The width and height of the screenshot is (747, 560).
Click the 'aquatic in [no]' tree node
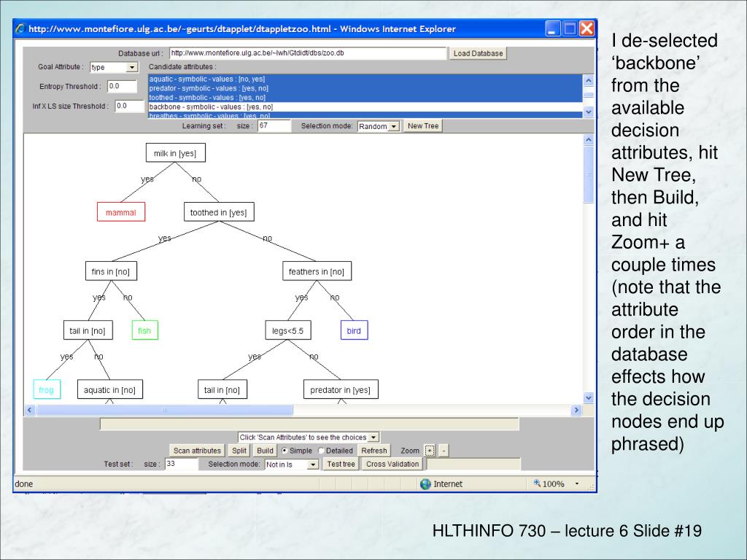click(x=110, y=389)
